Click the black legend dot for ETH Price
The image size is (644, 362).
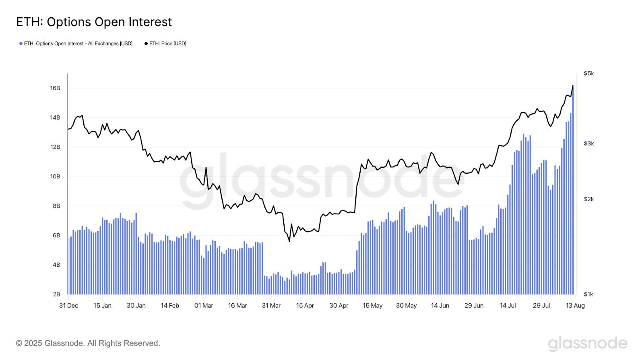(146, 43)
